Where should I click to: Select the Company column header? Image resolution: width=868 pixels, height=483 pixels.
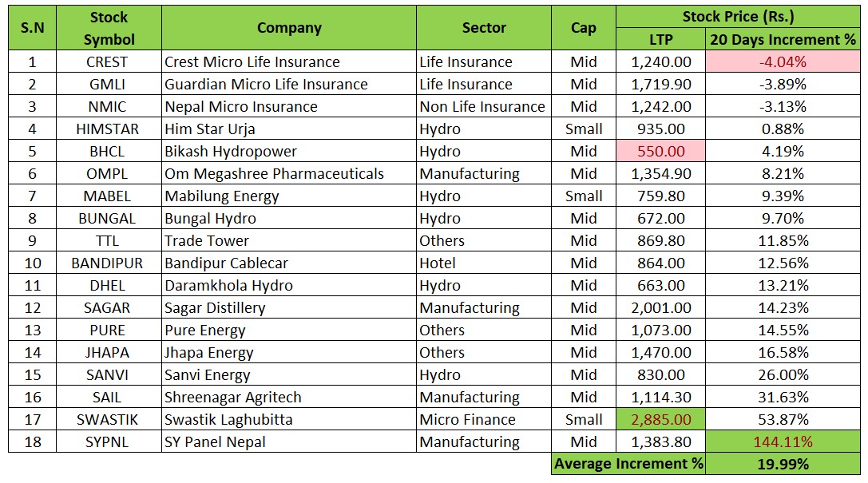[x=288, y=28]
